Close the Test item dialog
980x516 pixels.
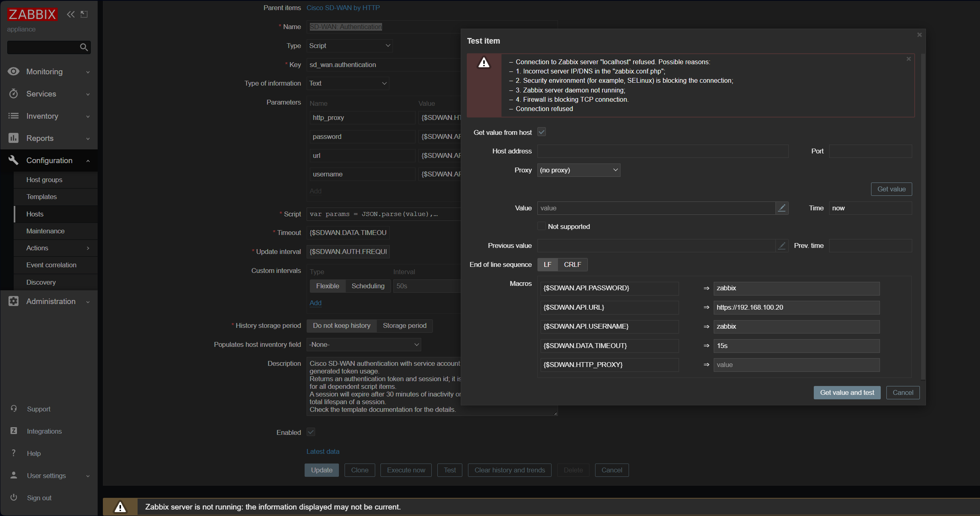click(x=919, y=35)
